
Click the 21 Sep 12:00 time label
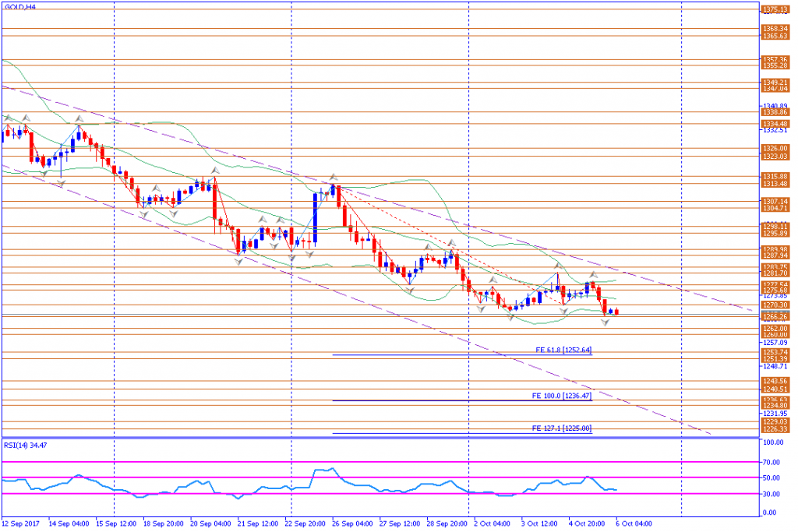click(x=258, y=524)
